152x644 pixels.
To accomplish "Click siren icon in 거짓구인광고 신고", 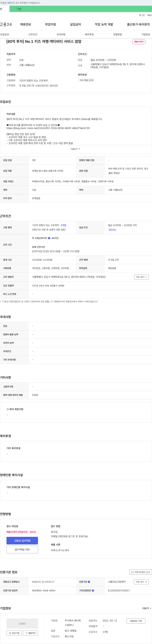I will [133, 572].
